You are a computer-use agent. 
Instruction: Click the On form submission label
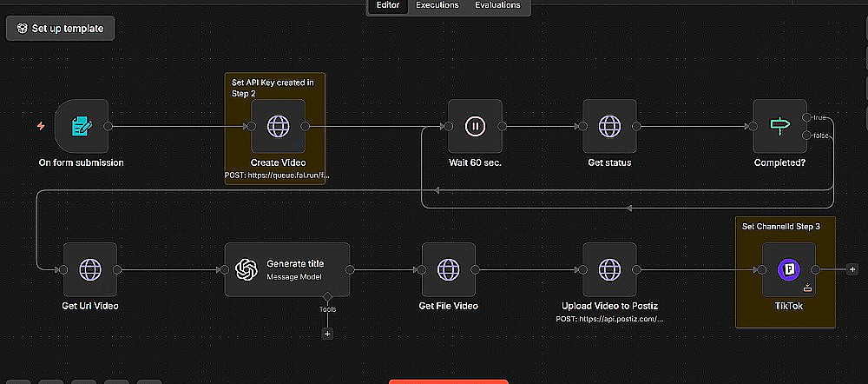click(82, 163)
